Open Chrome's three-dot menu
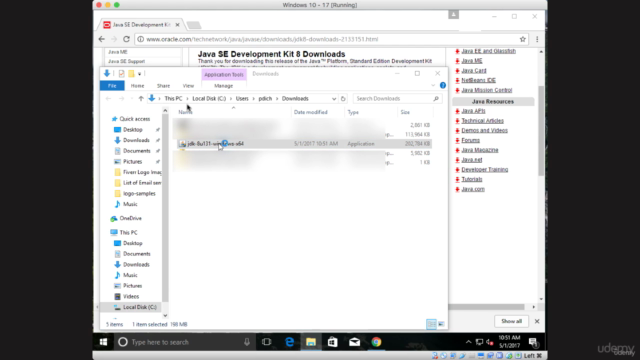The height and width of the screenshot is (360, 640). 537,39
